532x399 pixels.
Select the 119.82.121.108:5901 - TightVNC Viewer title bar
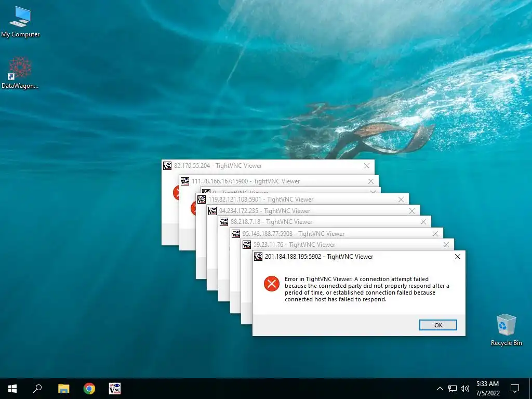pyautogui.click(x=302, y=199)
